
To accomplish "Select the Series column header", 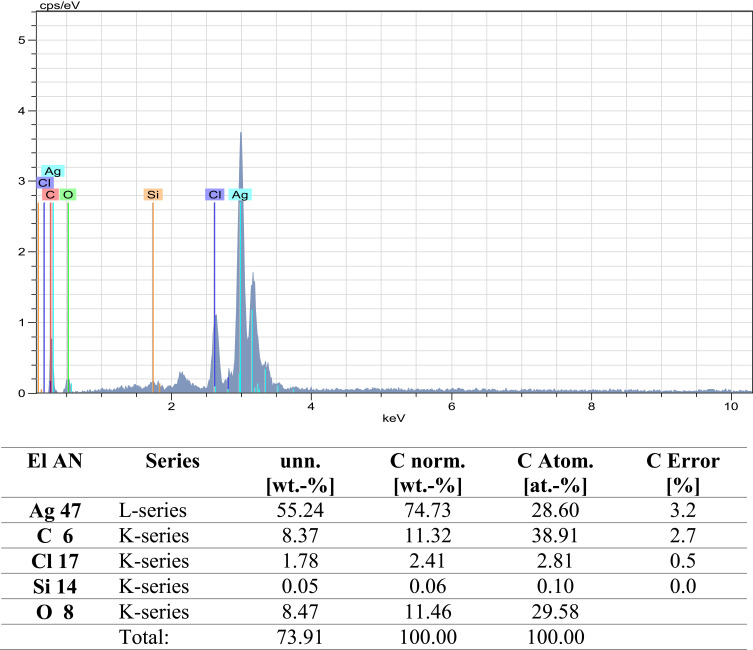I will (x=172, y=461).
